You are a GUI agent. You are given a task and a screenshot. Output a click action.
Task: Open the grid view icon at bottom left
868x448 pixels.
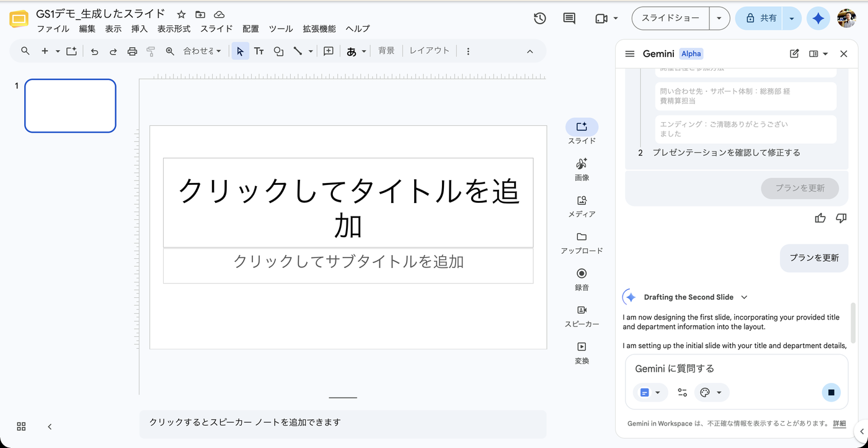pos(21,426)
